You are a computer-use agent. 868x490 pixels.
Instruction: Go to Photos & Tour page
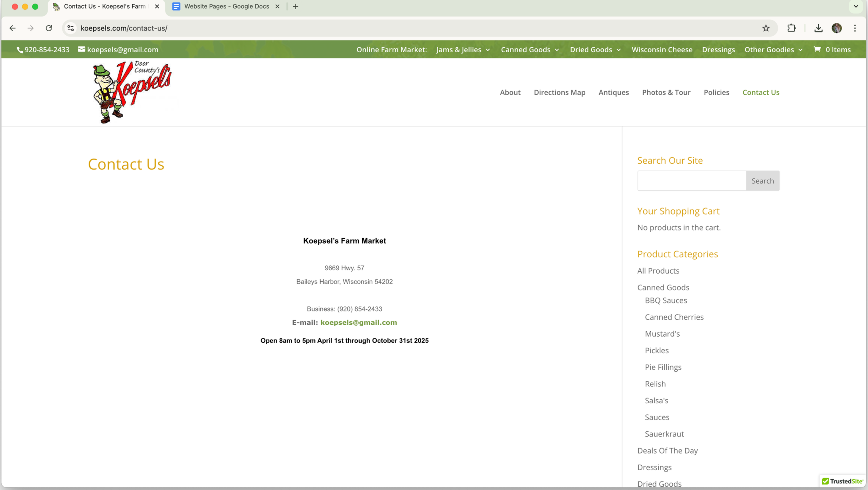[666, 92]
